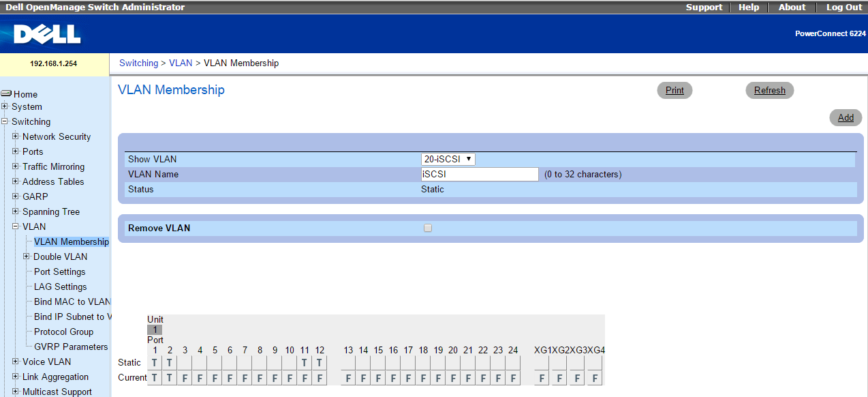
Task: Click the Dell logo
Action: [x=46, y=34]
